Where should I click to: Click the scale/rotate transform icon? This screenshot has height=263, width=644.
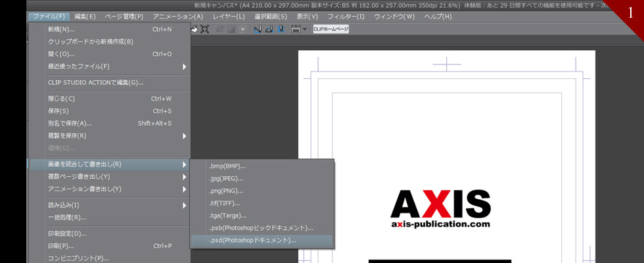tap(204, 29)
